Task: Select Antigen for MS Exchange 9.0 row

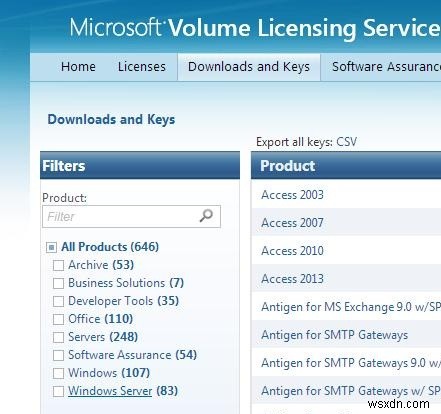Action: 346,307
